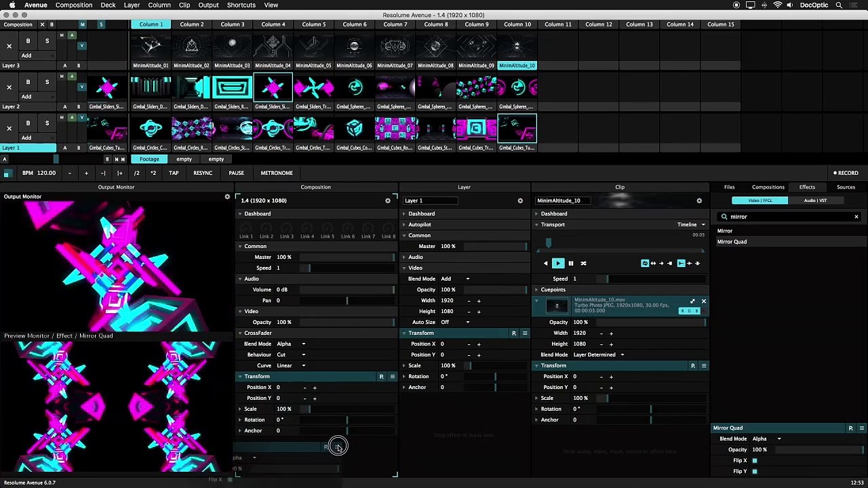This screenshot has width=868, height=488.
Task: Toggle Flip Y checkbox in Mirror Quad
Action: pos(755,471)
